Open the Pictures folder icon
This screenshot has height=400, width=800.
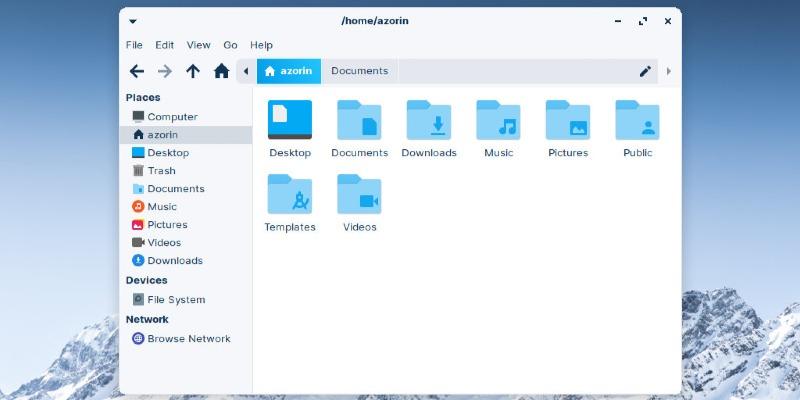click(x=567, y=120)
